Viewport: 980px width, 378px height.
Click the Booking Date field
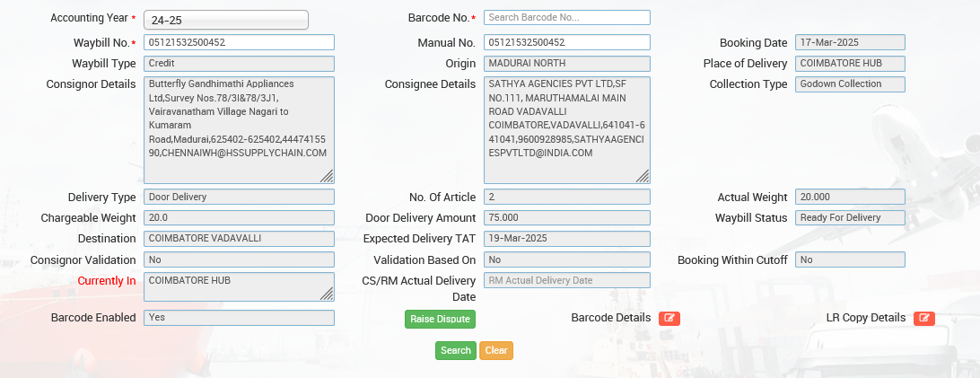point(850,42)
